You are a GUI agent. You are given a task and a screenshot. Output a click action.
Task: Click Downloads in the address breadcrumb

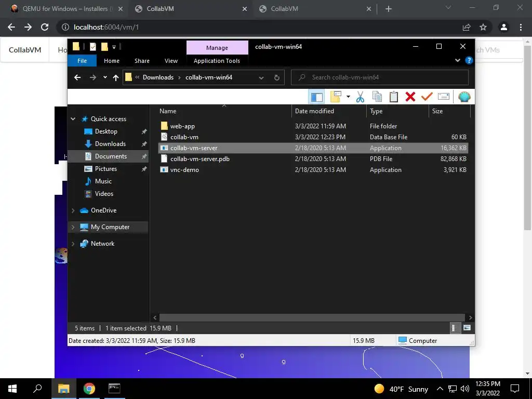(x=158, y=77)
